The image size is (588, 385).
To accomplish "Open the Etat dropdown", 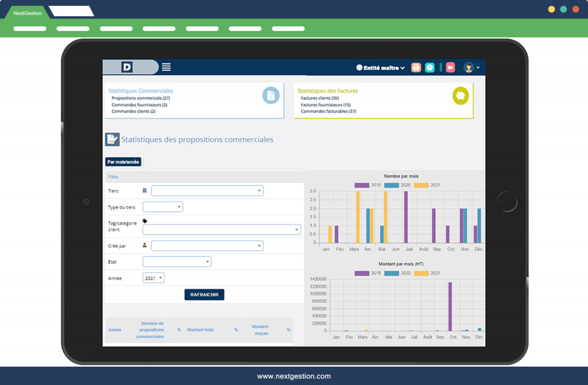I will (177, 261).
